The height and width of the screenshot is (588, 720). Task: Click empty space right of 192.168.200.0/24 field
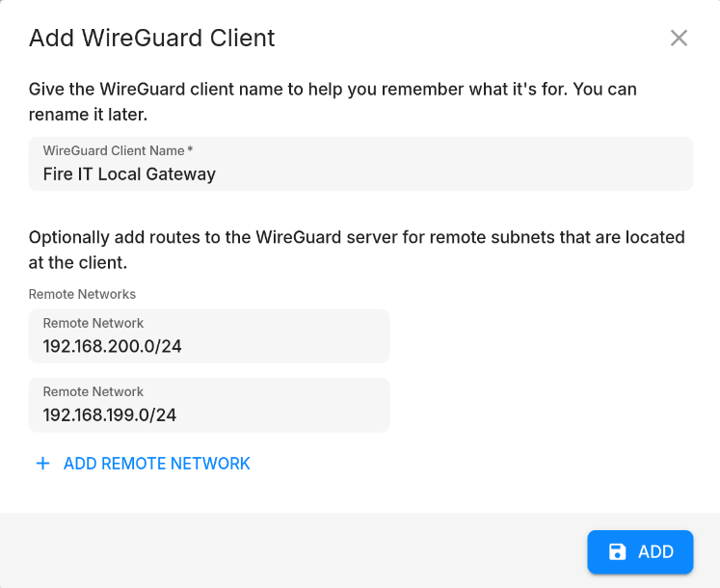tap(541, 335)
